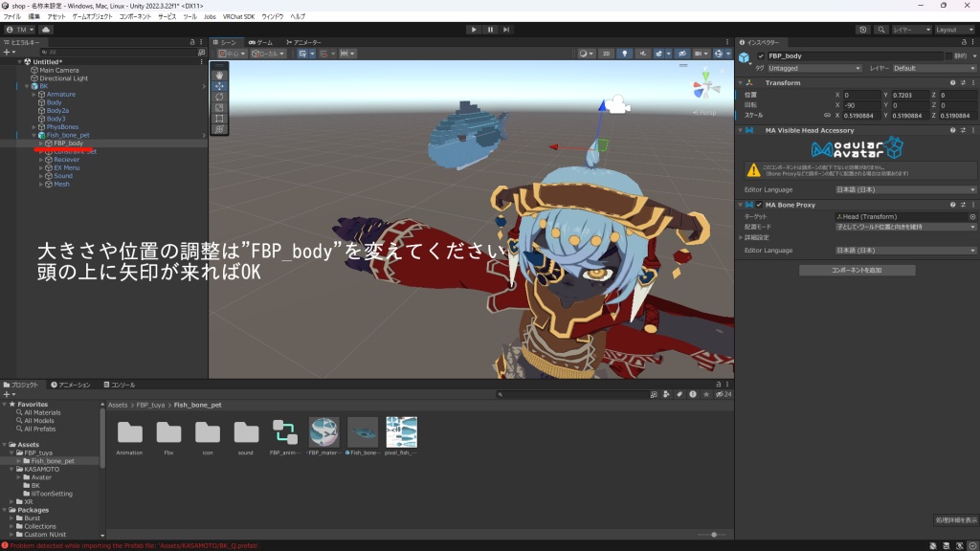This screenshot has height=551, width=980.
Task: Open MA Visible Head Accessory options menu
Action: click(973, 130)
